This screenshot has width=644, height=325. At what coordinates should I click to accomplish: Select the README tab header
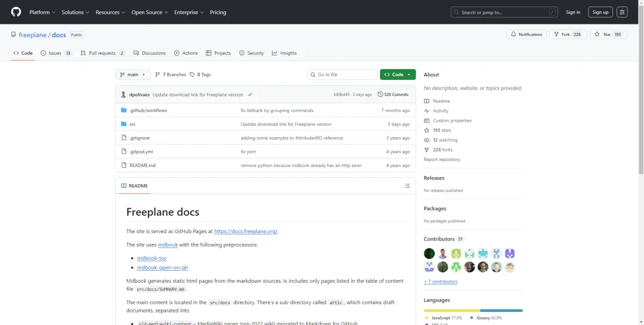(x=134, y=185)
